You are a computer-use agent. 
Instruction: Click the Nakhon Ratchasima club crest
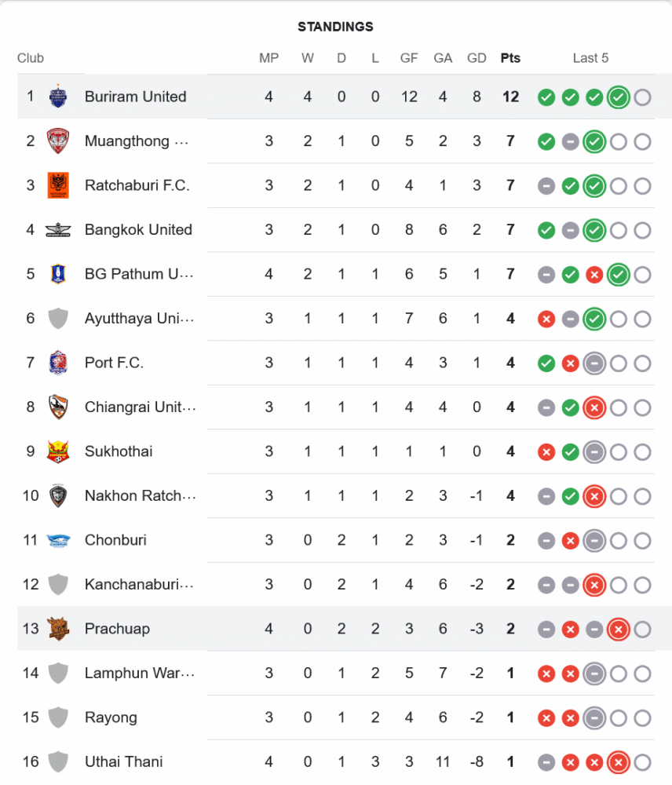click(58, 496)
